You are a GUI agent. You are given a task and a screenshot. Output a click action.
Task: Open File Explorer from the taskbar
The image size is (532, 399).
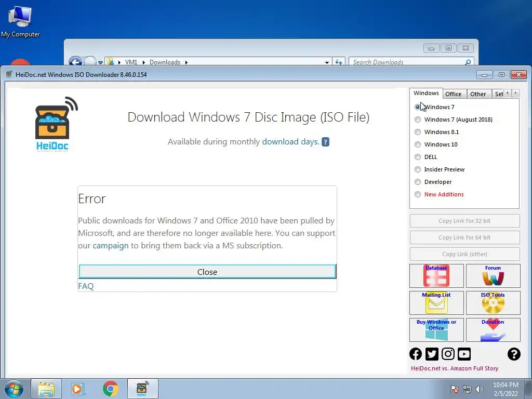point(46,389)
